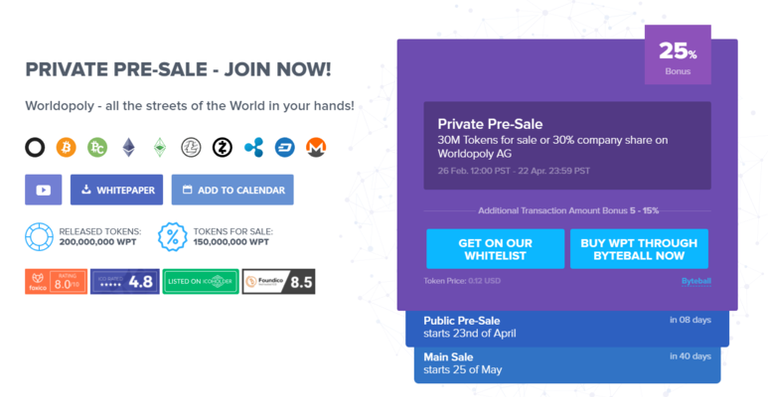768x397 pixels.
Task: Click the Monero icon
Action: 316,147
